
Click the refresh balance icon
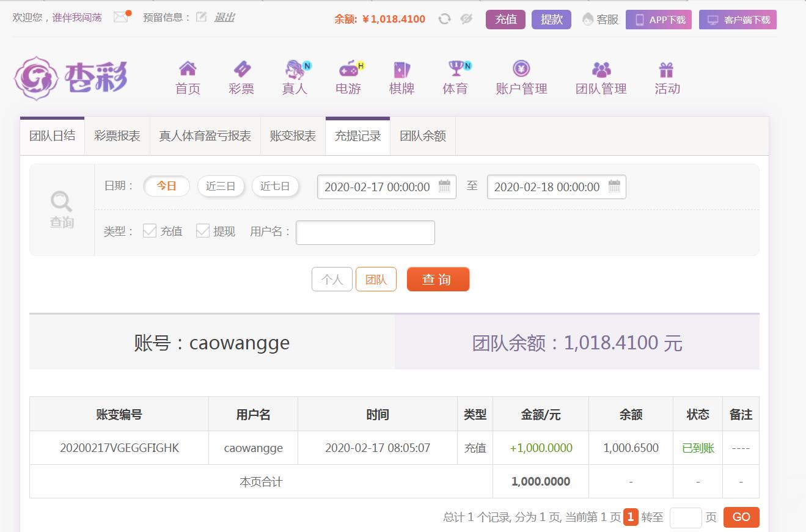tap(445, 19)
